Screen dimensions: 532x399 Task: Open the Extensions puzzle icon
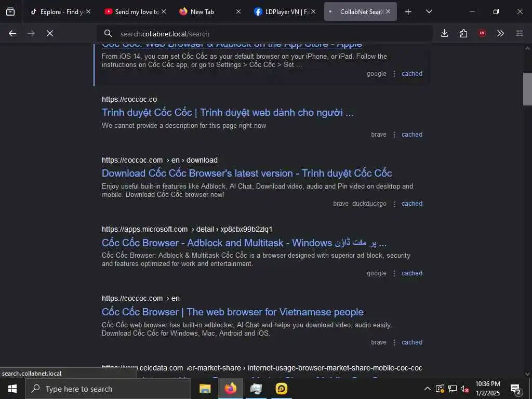pos(463,33)
